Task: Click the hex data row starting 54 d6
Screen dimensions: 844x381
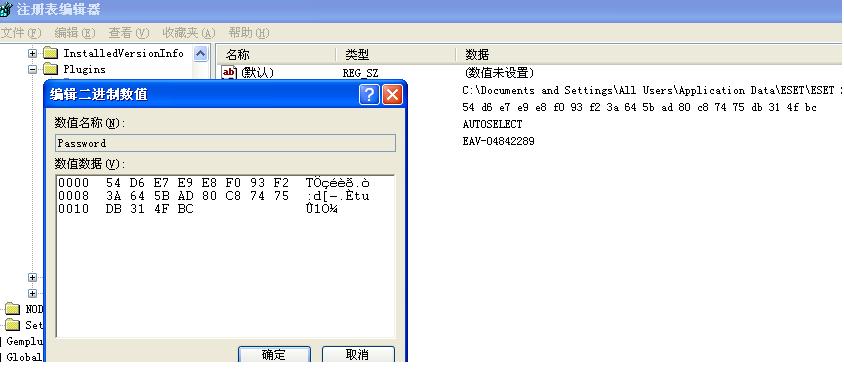Action: [639, 108]
